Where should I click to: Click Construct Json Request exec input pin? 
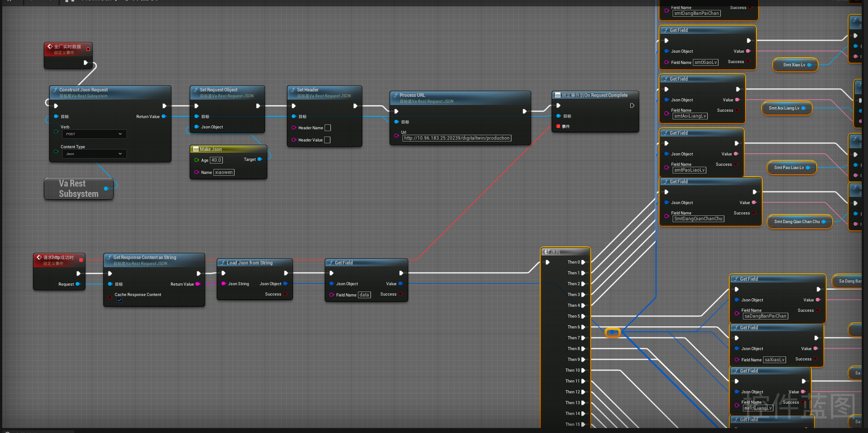point(56,106)
